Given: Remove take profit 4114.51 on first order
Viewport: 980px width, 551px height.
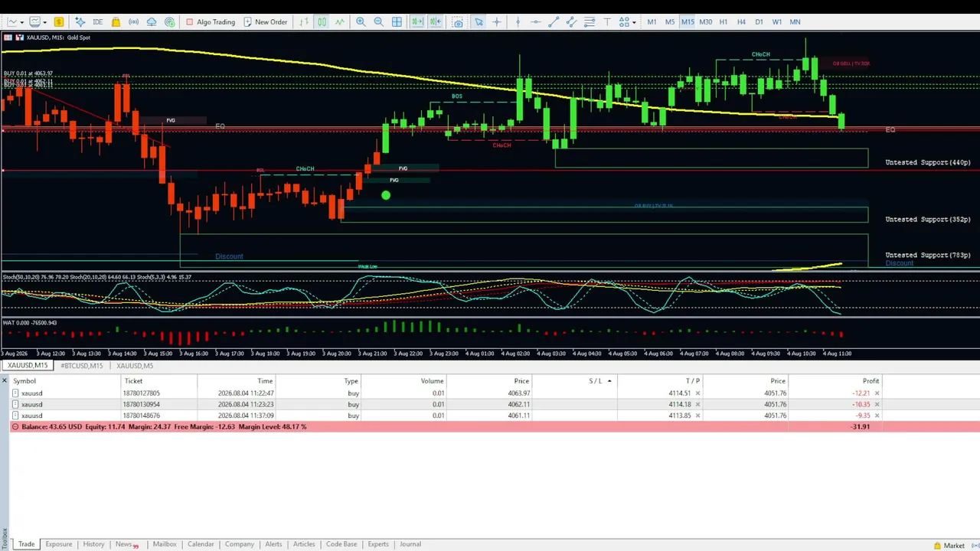Looking at the screenshot, I should point(697,393).
